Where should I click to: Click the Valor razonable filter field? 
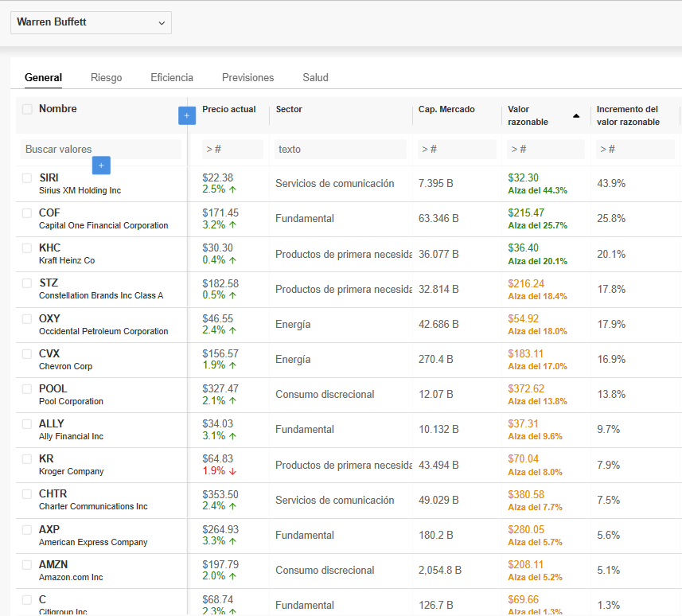coord(546,149)
